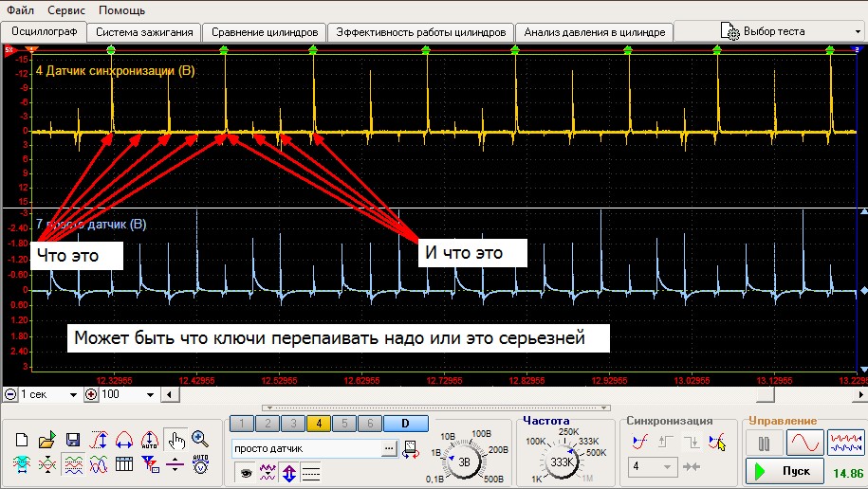Screen dimensions: 868x489
Task: Click the red sine wave mode button
Action: pyautogui.click(x=804, y=444)
